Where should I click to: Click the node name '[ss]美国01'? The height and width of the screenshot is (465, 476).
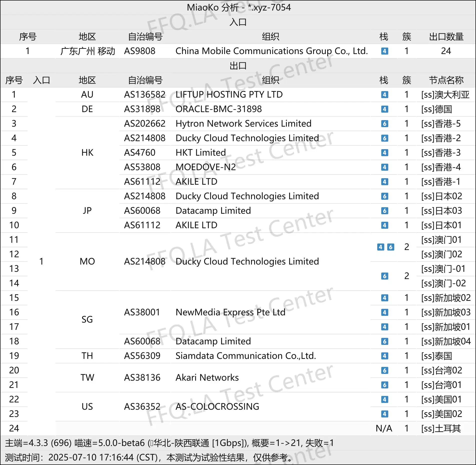click(441, 399)
